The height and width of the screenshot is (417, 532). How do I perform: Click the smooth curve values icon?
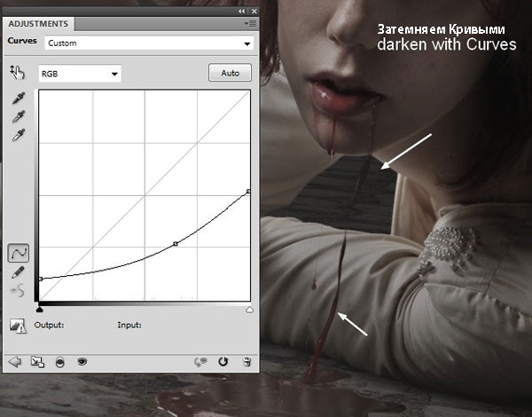18,291
